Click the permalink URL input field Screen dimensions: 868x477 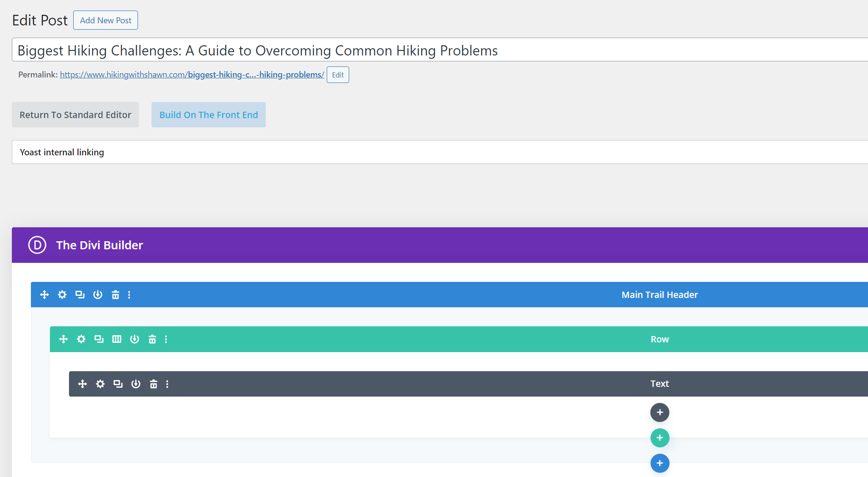point(191,74)
